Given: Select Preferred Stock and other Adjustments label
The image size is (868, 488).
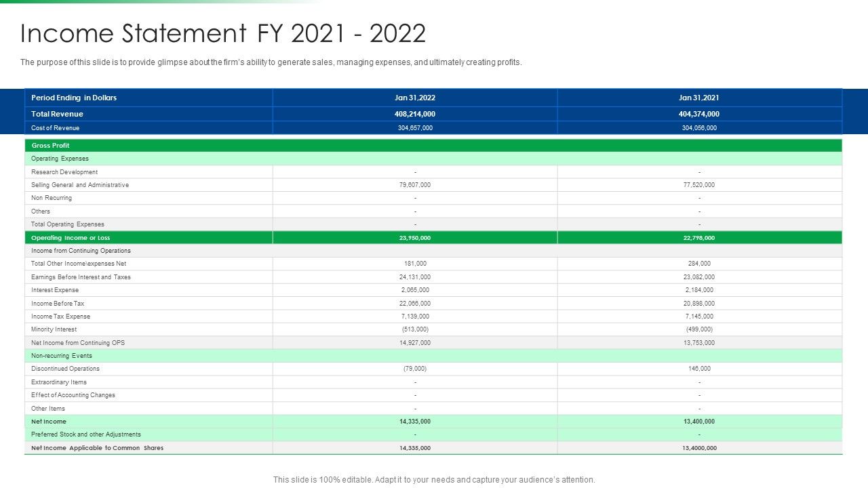Looking at the screenshot, I should click(x=86, y=434).
